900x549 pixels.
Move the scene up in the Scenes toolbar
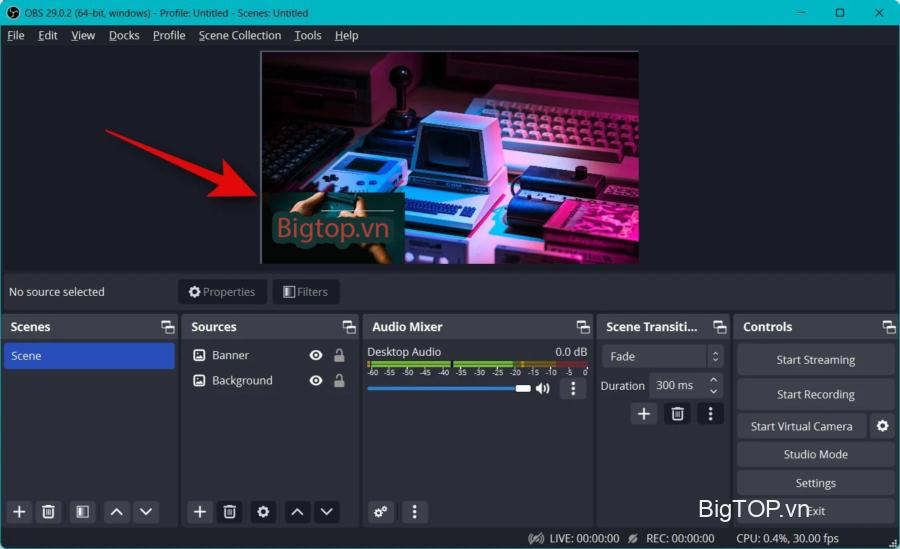(117, 511)
